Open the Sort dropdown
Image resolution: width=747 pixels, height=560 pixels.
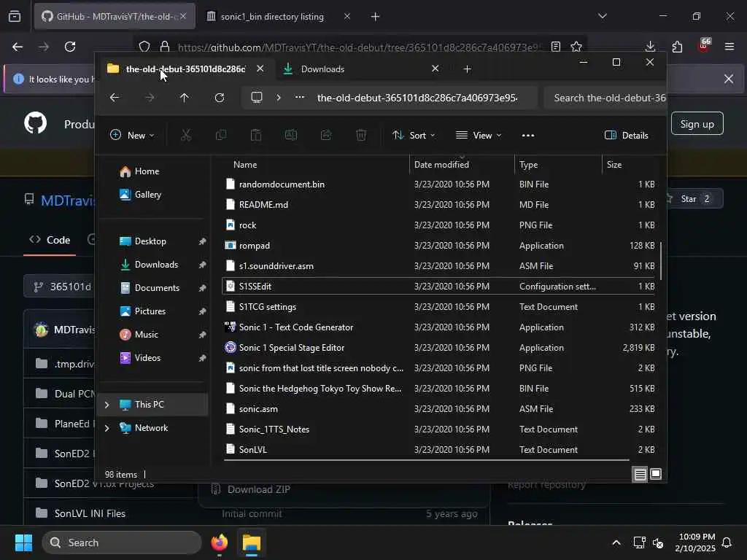413,135
